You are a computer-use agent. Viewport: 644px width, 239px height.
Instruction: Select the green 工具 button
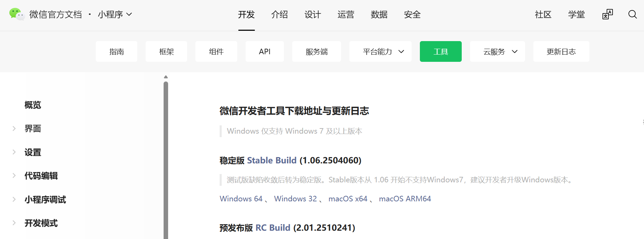click(x=441, y=51)
